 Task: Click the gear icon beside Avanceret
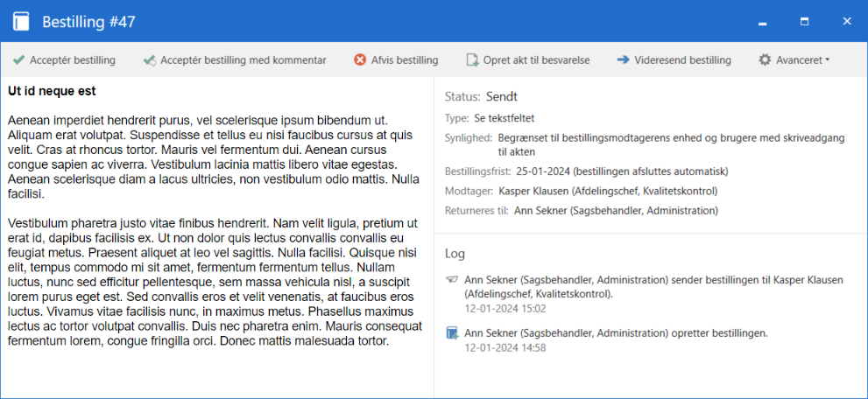[765, 60]
